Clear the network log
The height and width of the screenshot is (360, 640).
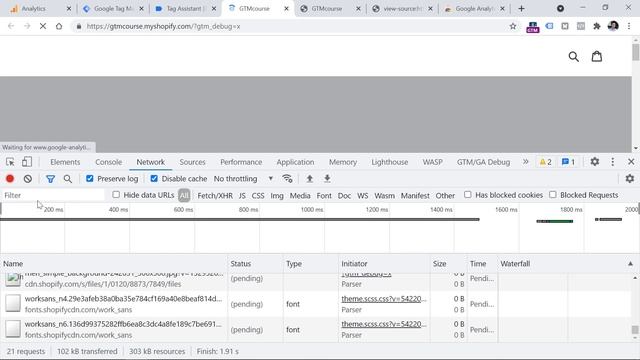click(x=28, y=179)
